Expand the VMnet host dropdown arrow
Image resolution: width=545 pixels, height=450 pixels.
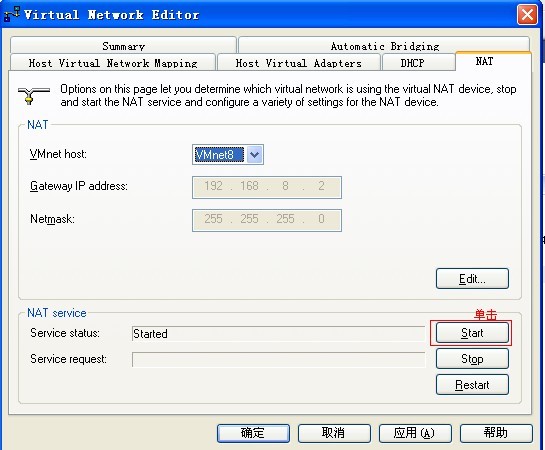click(254, 154)
